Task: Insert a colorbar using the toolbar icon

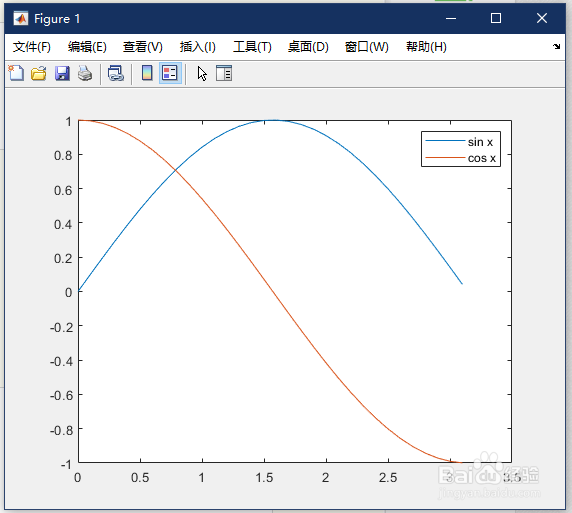Action: point(147,73)
